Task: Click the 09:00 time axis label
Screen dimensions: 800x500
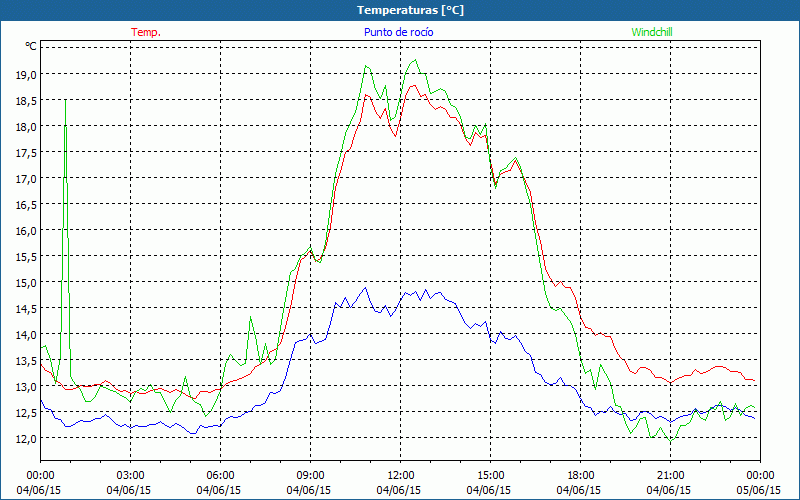Action: coord(310,476)
